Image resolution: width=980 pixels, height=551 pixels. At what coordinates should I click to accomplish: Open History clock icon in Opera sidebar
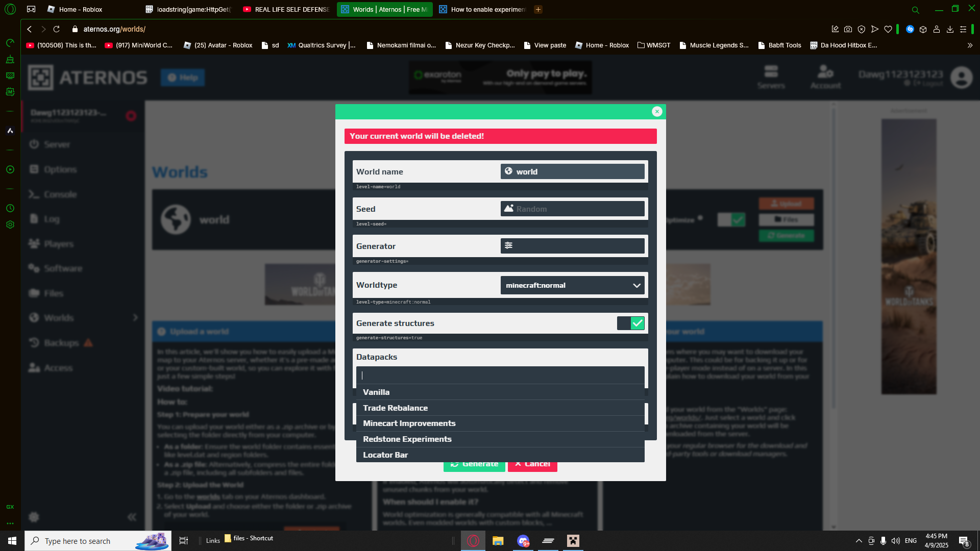pos(10,208)
